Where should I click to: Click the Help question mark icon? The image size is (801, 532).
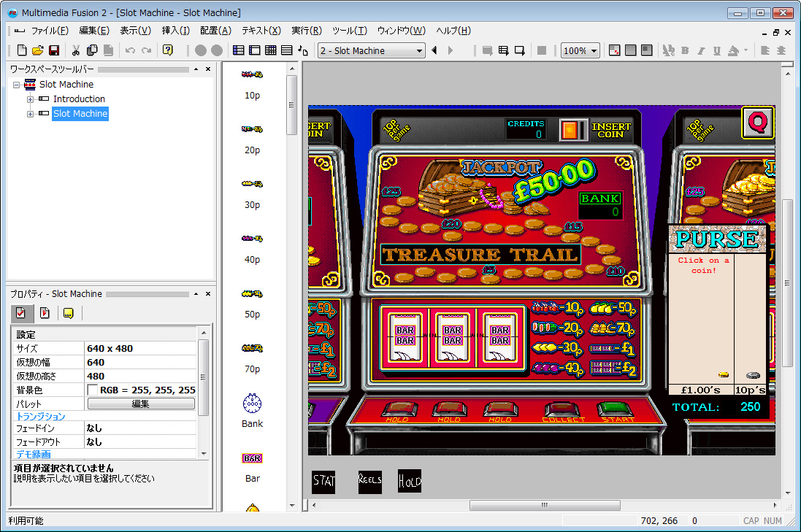pyautogui.click(x=167, y=50)
